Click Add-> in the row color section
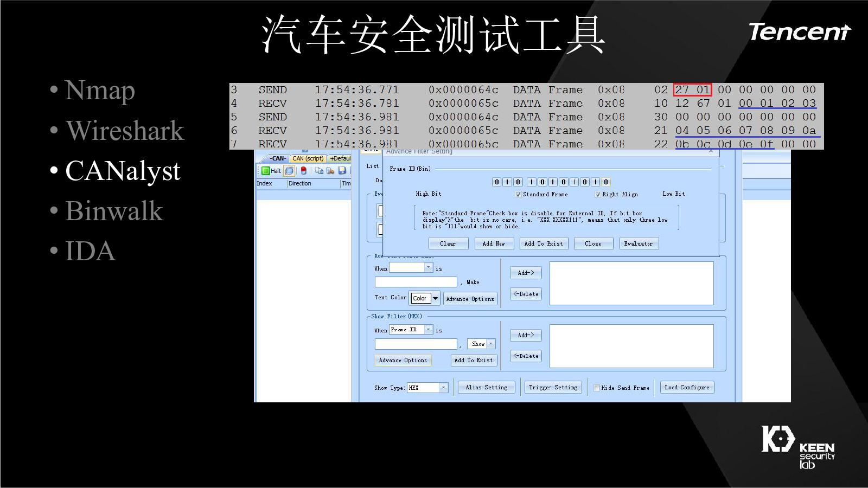The height and width of the screenshot is (488, 868). [526, 273]
